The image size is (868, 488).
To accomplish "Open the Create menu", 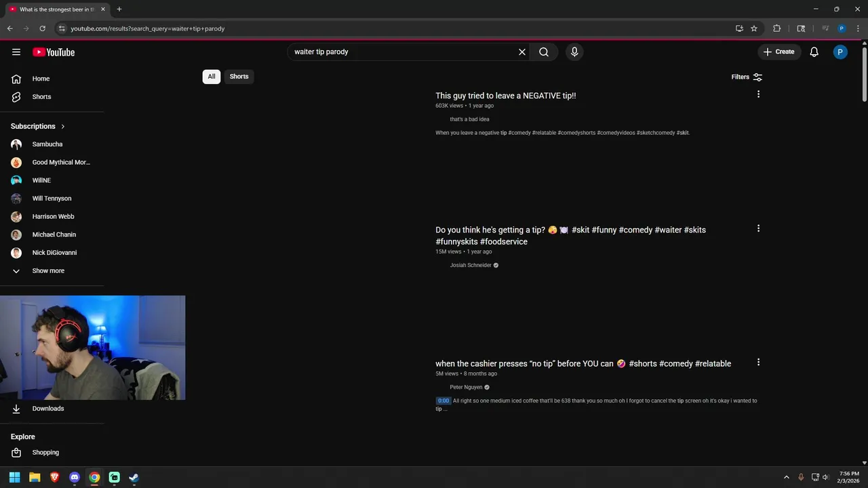I will 779,52.
